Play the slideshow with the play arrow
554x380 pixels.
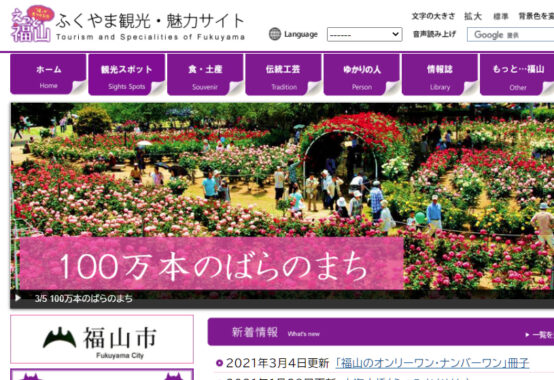tap(18, 298)
